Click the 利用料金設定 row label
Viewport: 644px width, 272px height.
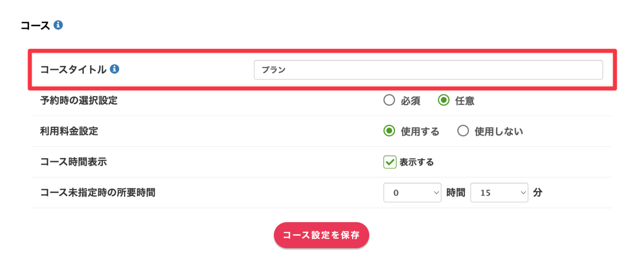(69, 131)
